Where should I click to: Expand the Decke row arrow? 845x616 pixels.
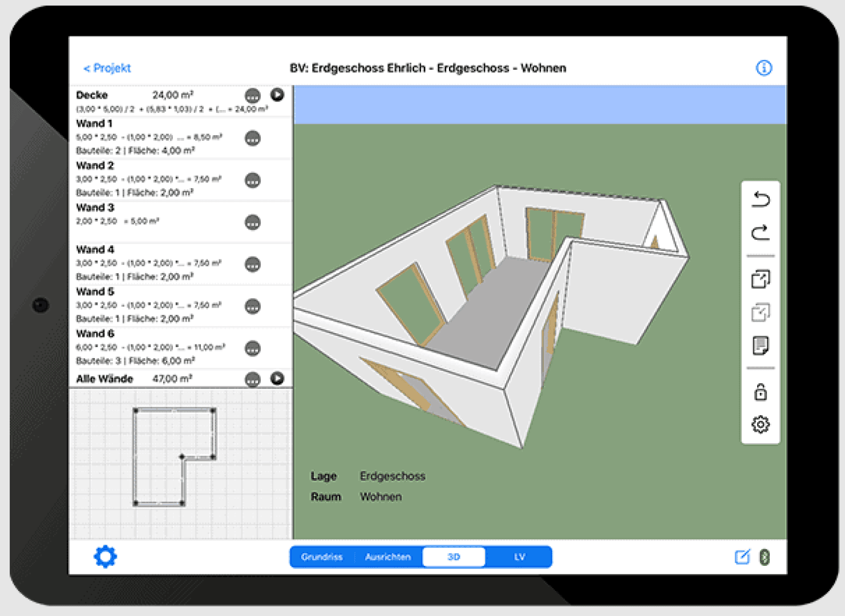point(277,95)
